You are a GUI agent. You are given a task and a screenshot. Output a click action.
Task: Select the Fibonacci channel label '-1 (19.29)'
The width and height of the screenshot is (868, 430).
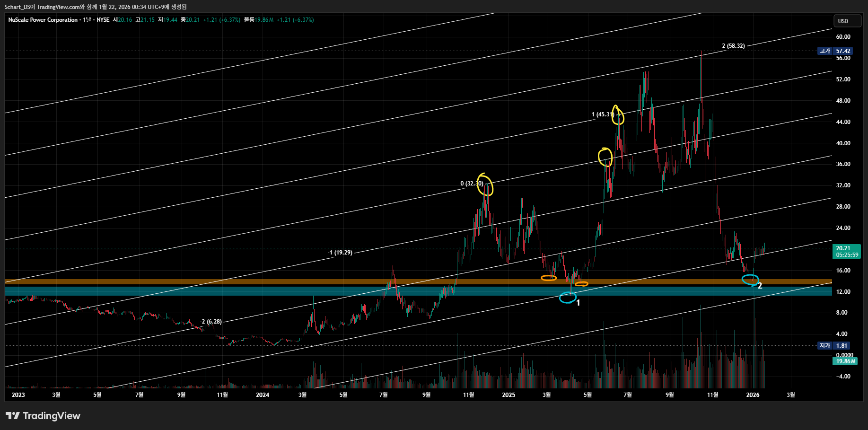[340, 253]
